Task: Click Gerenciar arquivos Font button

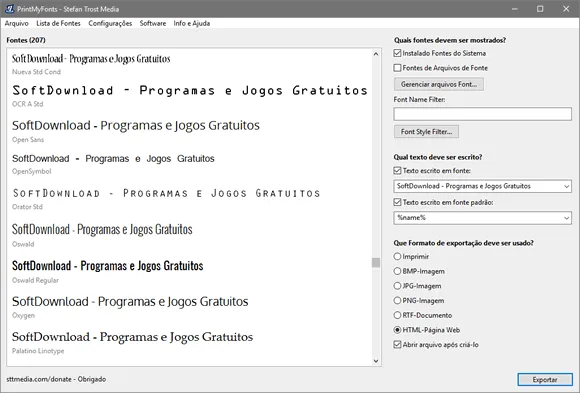Action: (x=439, y=84)
